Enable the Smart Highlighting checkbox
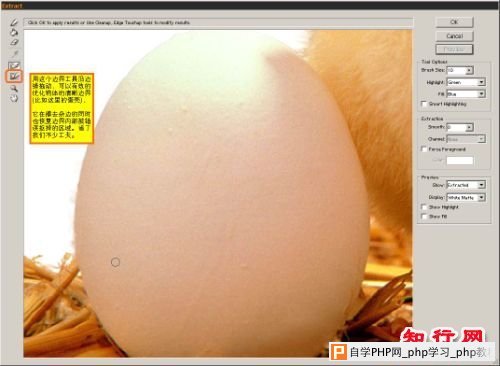Image resolution: width=500 pixels, height=366 pixels. click(x=424, y=104)
